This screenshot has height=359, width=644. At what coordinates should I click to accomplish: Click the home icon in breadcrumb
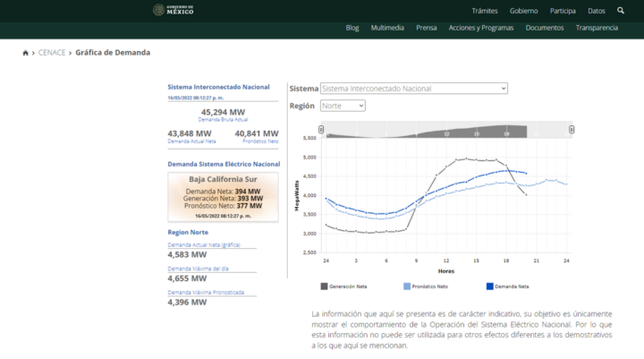click(x=25, y=53)
